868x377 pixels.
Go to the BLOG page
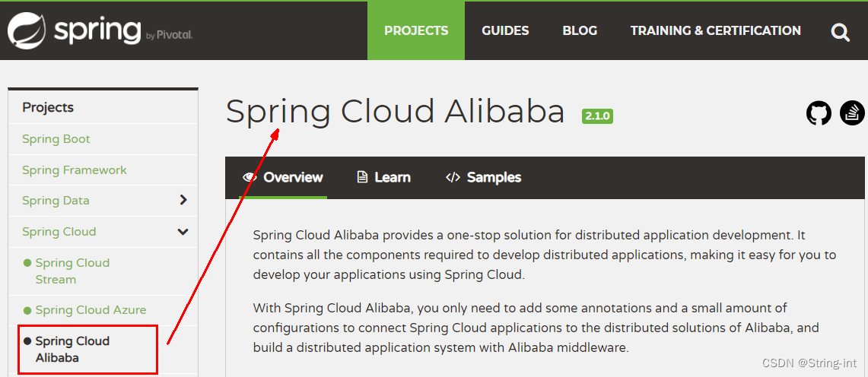pos(580,30)
